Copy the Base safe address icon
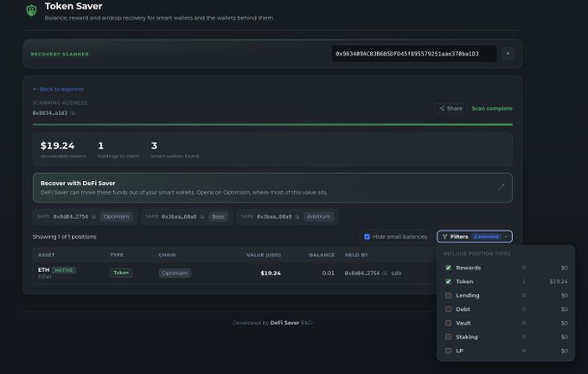 [202, 217]
